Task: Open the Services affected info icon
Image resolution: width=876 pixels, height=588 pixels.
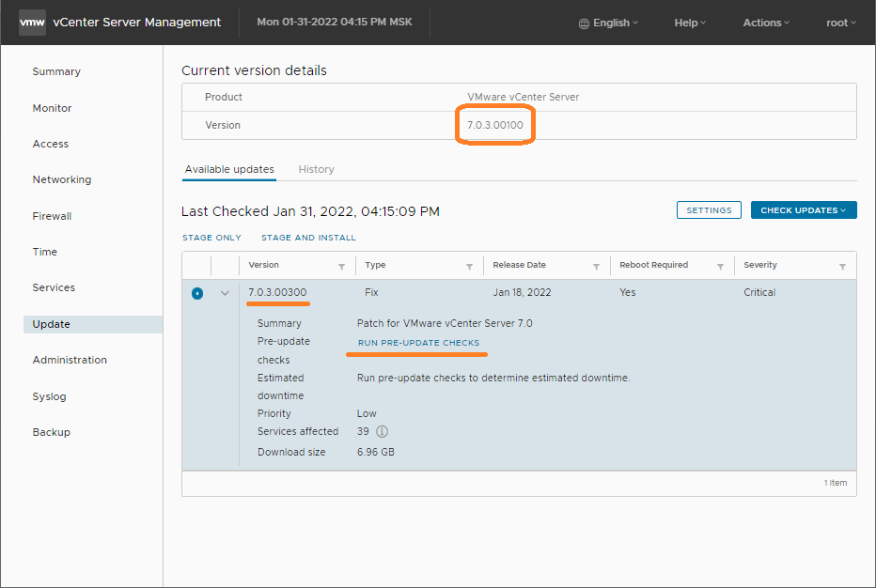Action: click(x=383, y=432)
